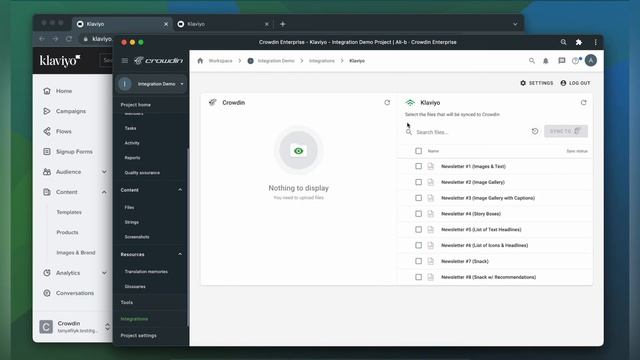This screenshot has width=640, height=360.
Task: Open new tab in background browser
Action: [x=282, y=24]
